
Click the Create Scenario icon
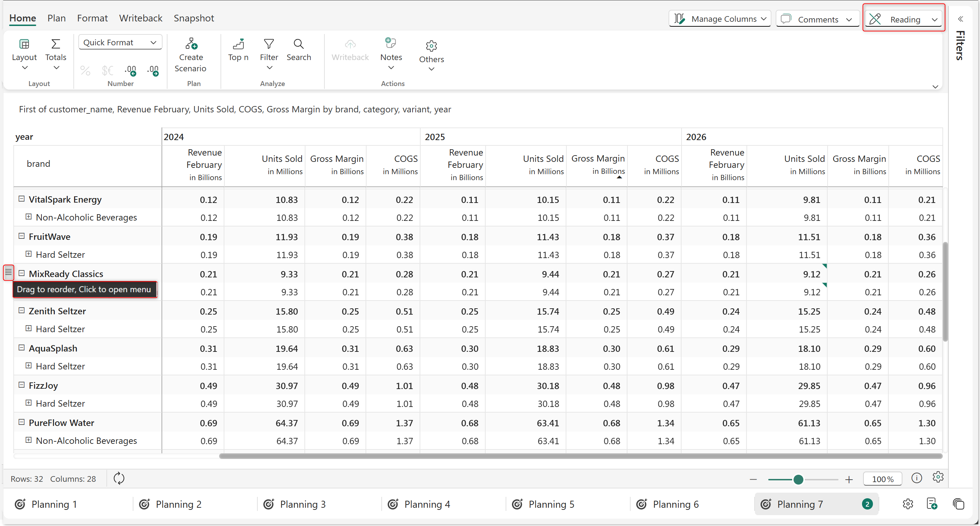point(191,44)
